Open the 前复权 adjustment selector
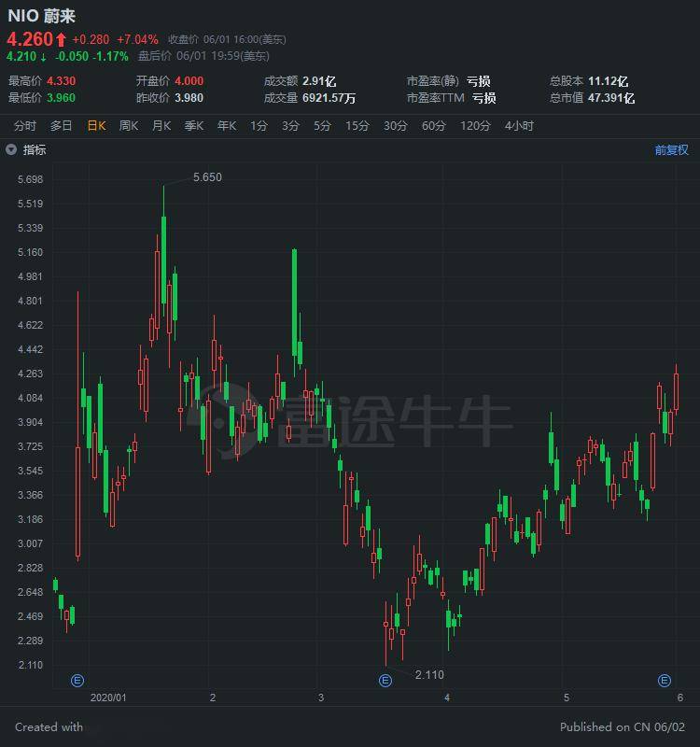The image size is (700, 747). point(671,150)
